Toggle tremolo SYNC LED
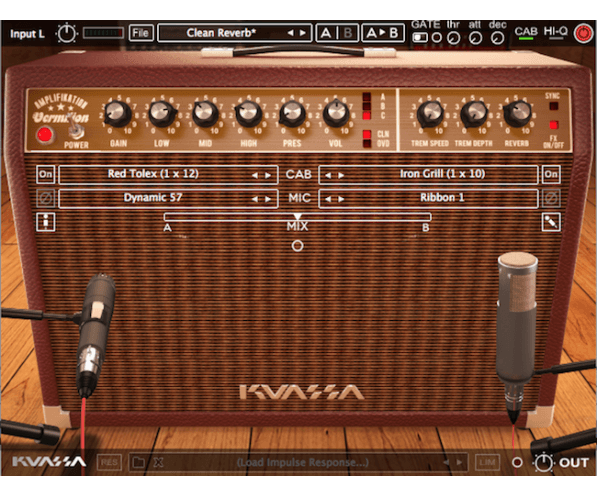 (x=554, y=106)
